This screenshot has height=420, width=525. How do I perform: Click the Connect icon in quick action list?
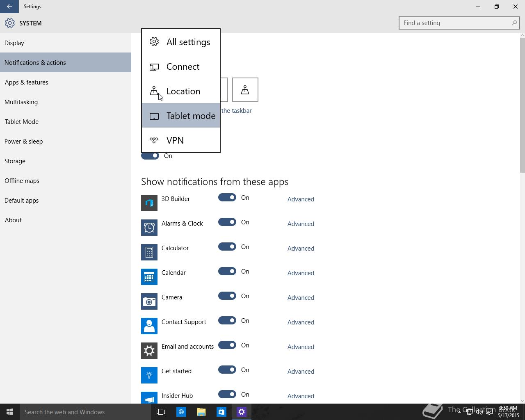coord(154,66)
